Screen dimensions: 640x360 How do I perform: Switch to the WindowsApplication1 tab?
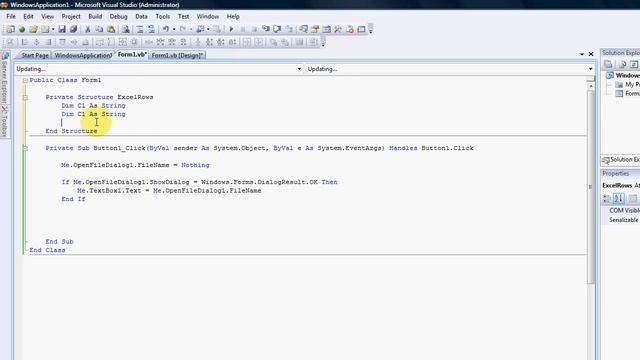83,55
